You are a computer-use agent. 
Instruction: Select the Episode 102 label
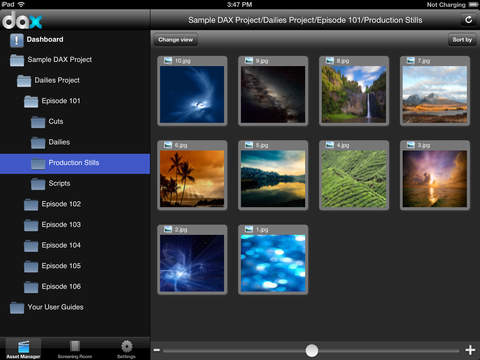point(61,204)
